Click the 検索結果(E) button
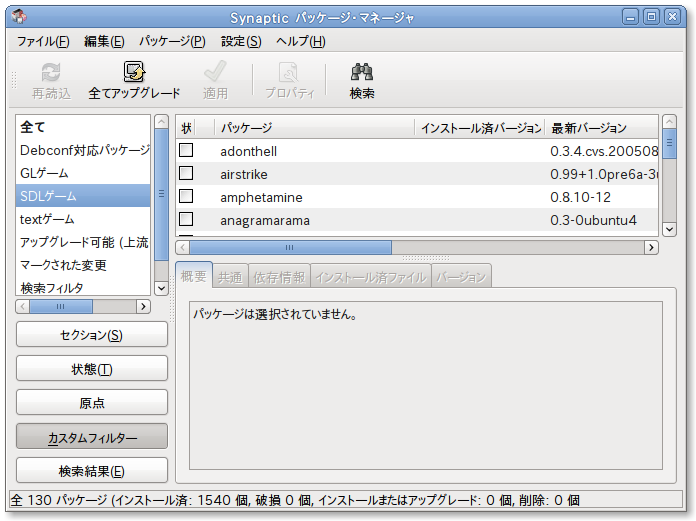This screenshot has height=521, width=696. click(92, 470)
